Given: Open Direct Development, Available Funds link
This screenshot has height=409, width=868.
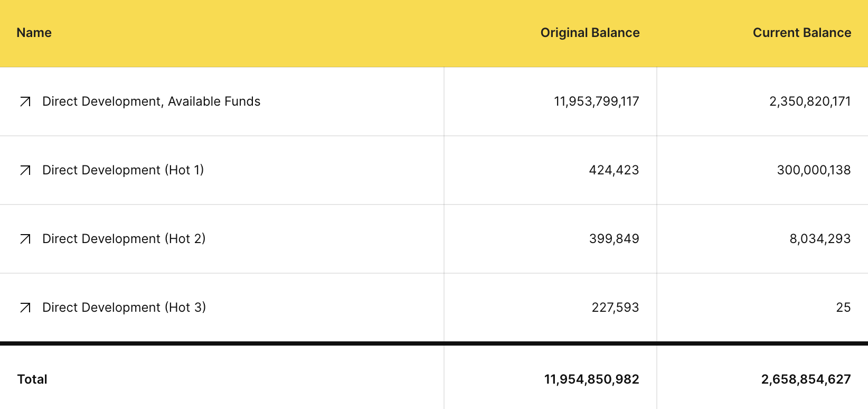Looking at the screenshot, I should tap(151, 101).
